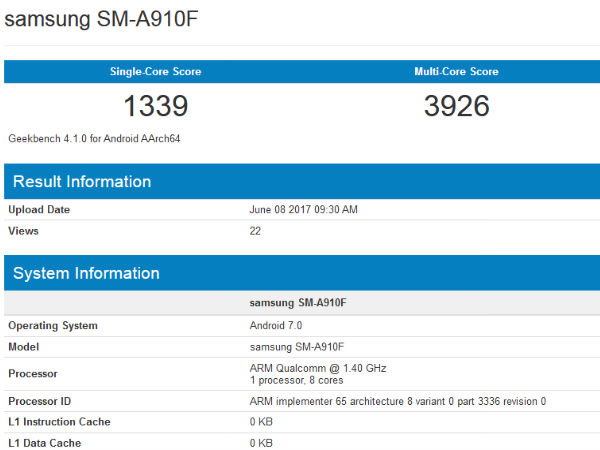Select the Android 7.0 value
Image resolution: width=600 pixels, height=450 pixels.
click(x=276, y=326)
